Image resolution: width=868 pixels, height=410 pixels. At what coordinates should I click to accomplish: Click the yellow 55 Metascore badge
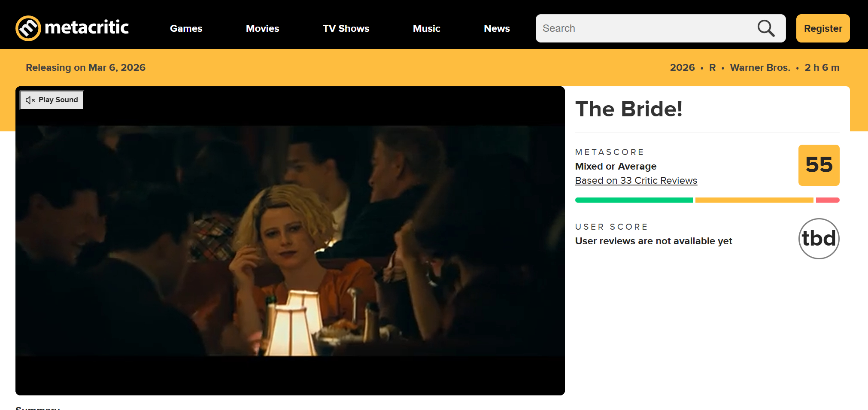coord(819,165)
